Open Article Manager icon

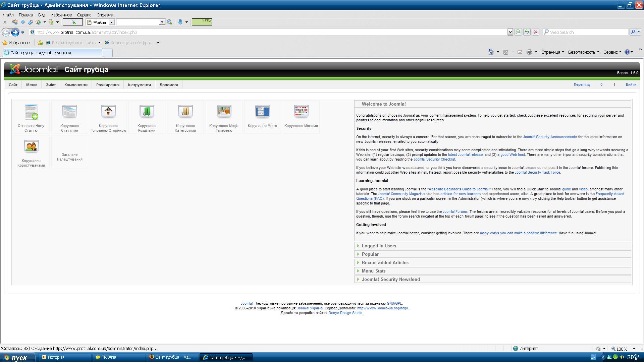click(69, 112)
